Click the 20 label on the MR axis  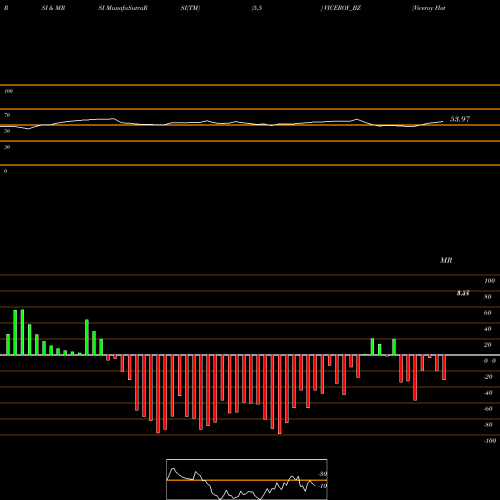[x=488, y=345]
